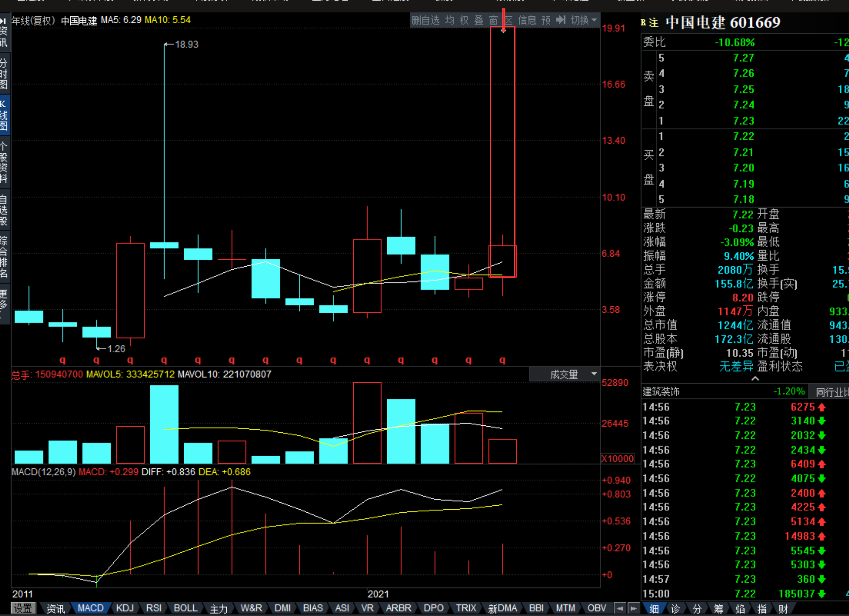Select the TRIX indicator tab
This screenshot has width=849, height=616.
coord(466,608)
